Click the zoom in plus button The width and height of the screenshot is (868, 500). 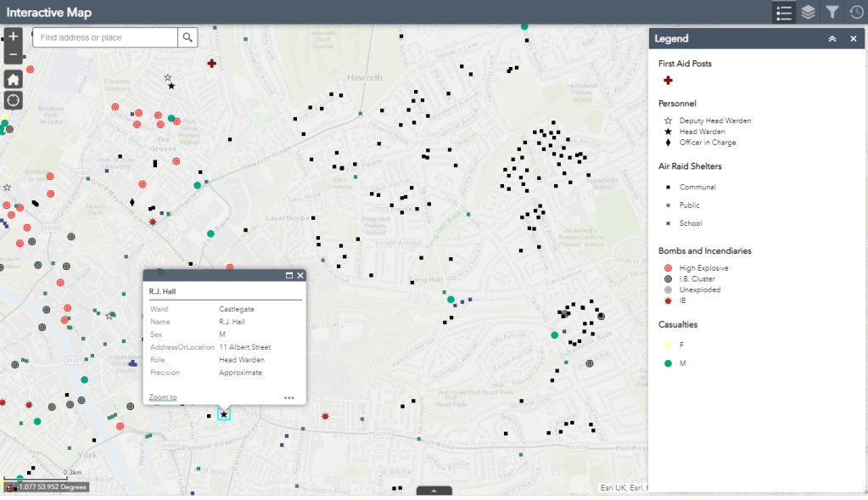[14, 37]
